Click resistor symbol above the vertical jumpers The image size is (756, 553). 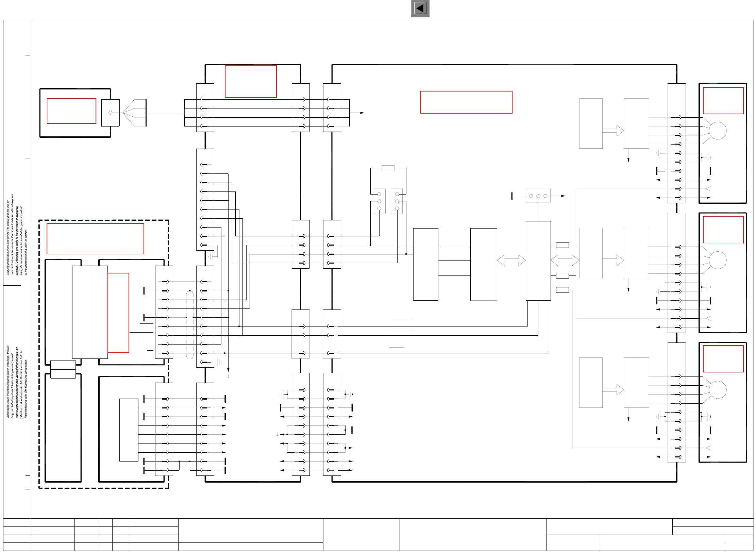(388, 168)
